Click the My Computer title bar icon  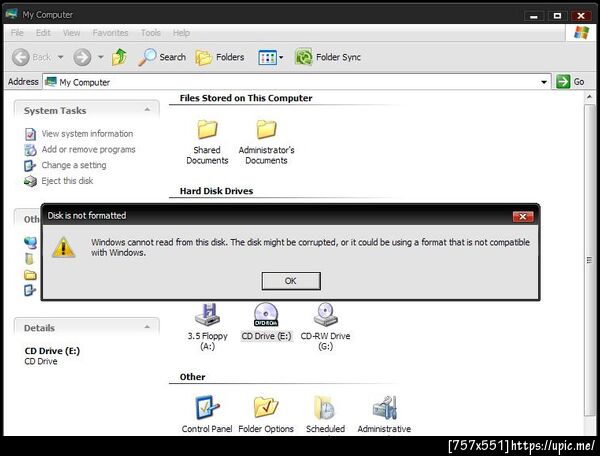point(11,14)
